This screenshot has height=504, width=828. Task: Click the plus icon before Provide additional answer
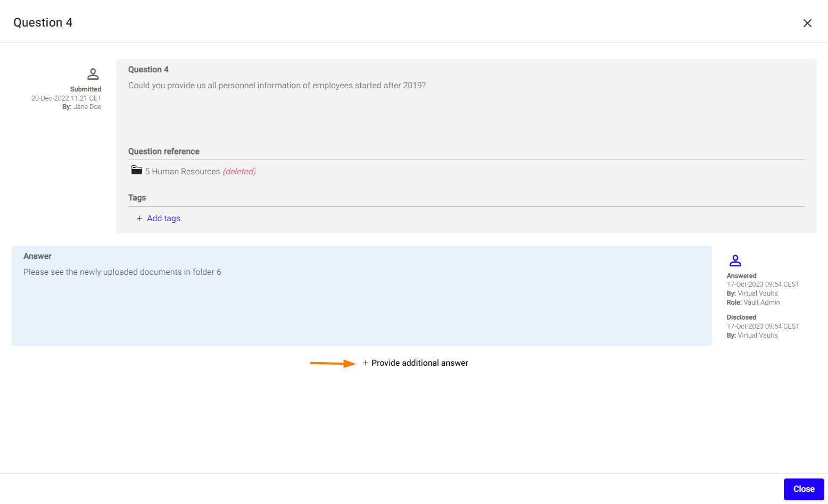coord(366,363)
